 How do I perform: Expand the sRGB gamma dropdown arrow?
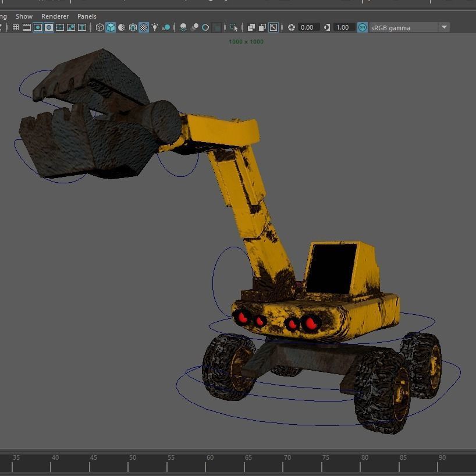click(444, 27)
